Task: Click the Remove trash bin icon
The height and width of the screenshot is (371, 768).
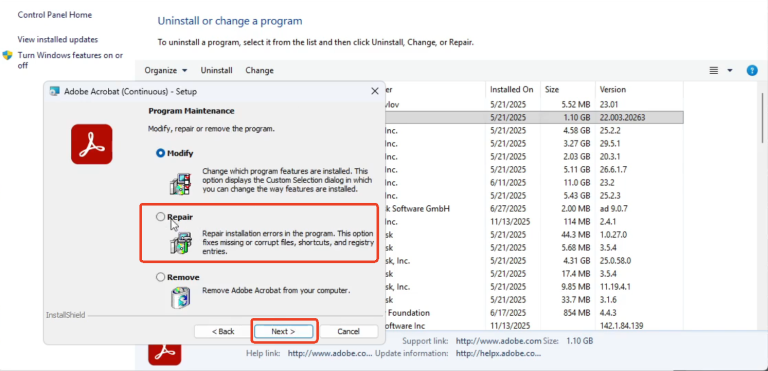Action: tap(181, 297)
